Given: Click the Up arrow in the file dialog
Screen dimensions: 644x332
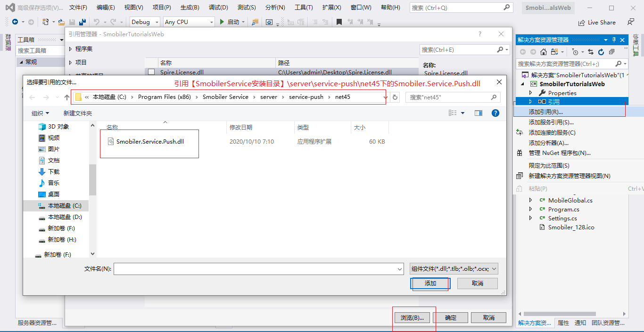Looking at the screenshot, I should tap(67, 97).
